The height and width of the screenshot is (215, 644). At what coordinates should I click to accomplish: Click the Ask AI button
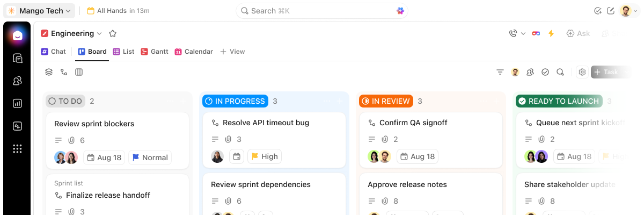(579, 33)
